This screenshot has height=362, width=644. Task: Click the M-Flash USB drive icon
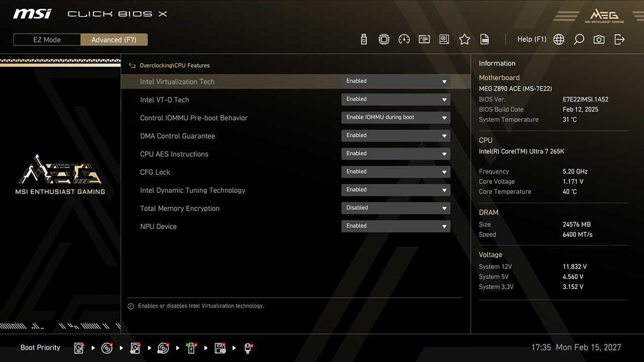364,39
